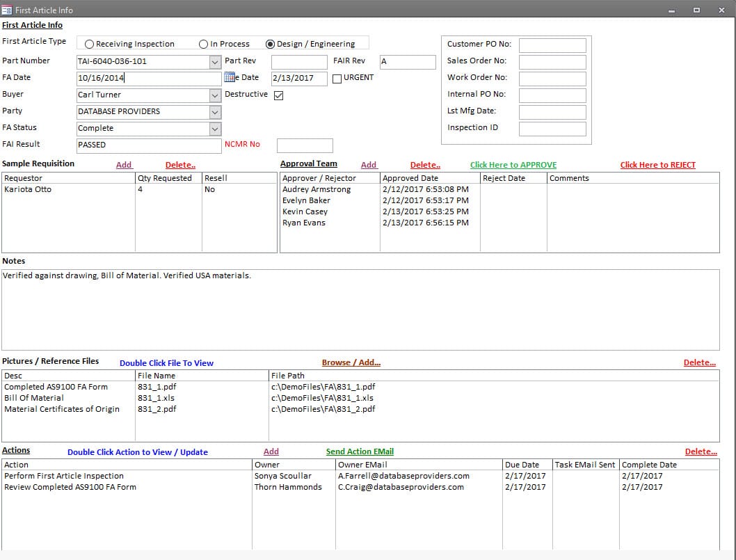Image resolution: width=736 pixels, height=560 pixels.
Task: Click the Inspection ID field
Action: coord(552,129)
